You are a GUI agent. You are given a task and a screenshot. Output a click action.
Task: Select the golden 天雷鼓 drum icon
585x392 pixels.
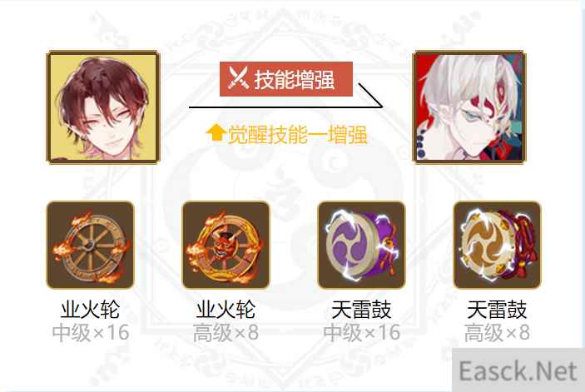pos(497,245)
